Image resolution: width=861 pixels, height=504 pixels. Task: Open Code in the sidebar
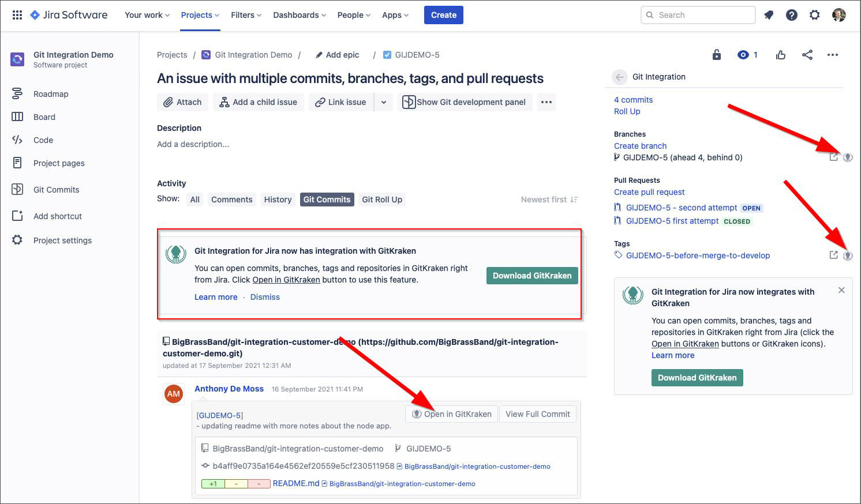43,140
